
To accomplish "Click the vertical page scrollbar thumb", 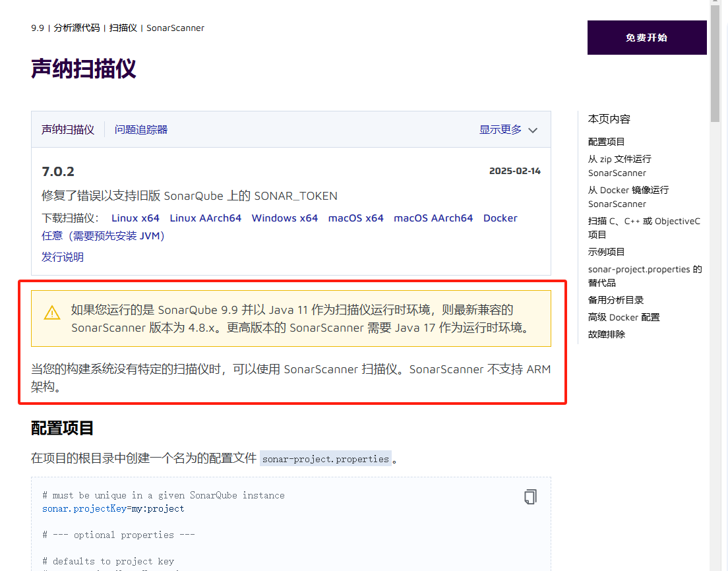I will [715, 62].
